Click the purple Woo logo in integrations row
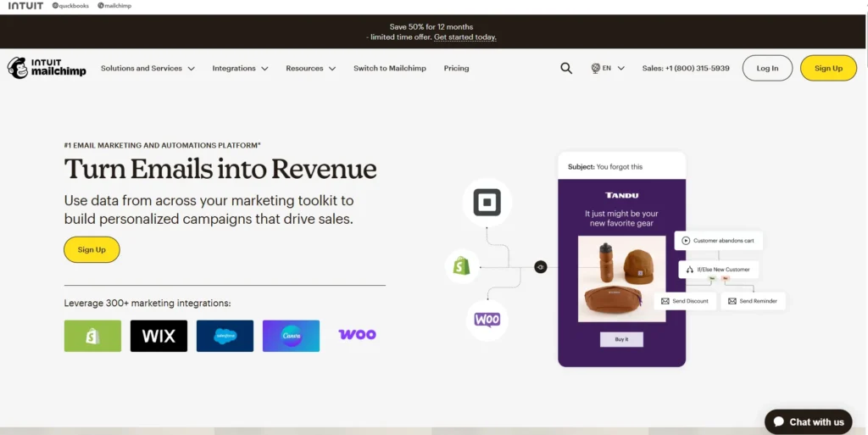 tap(357, 334)
